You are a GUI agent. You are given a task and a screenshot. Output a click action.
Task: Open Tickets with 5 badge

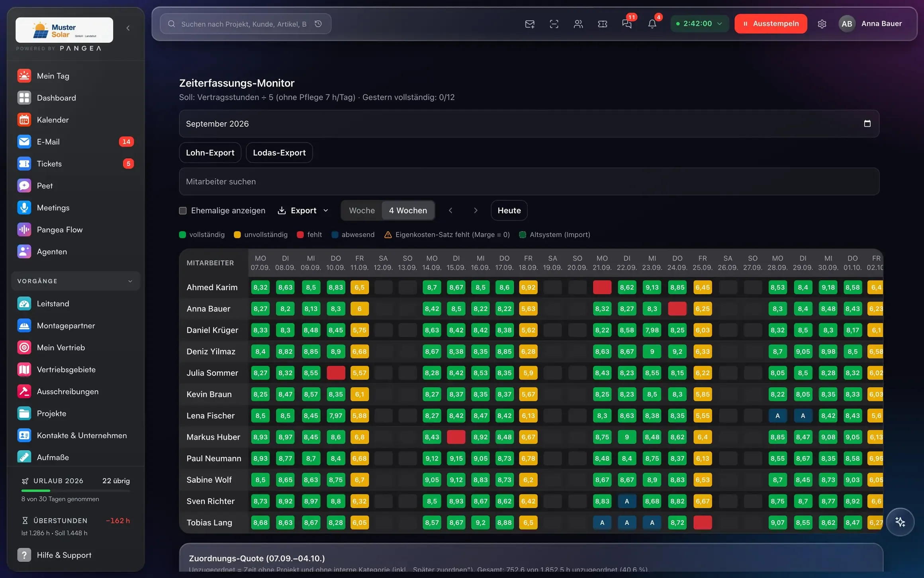click(x=76, y=163)
